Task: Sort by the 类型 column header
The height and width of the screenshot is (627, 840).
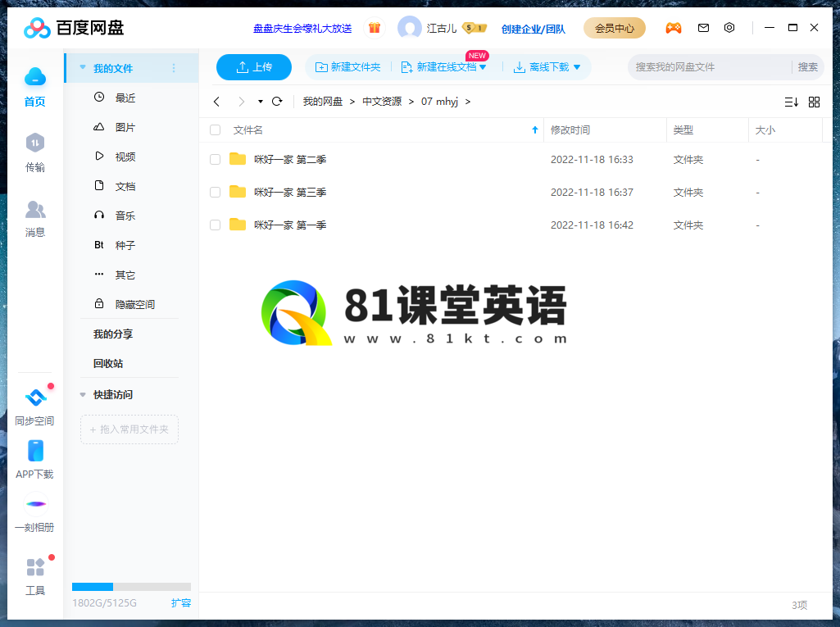Action: [x=683, y=129]
